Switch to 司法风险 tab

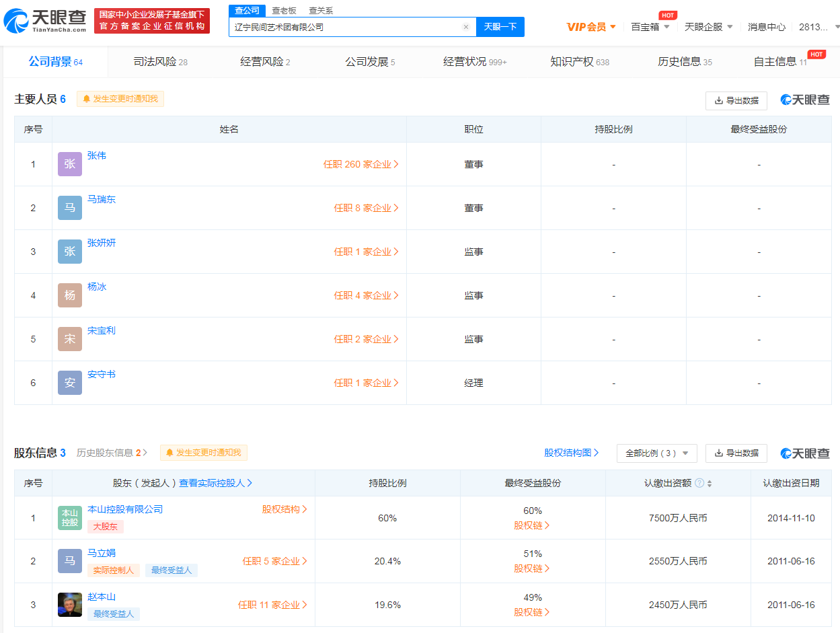(160, 62)
